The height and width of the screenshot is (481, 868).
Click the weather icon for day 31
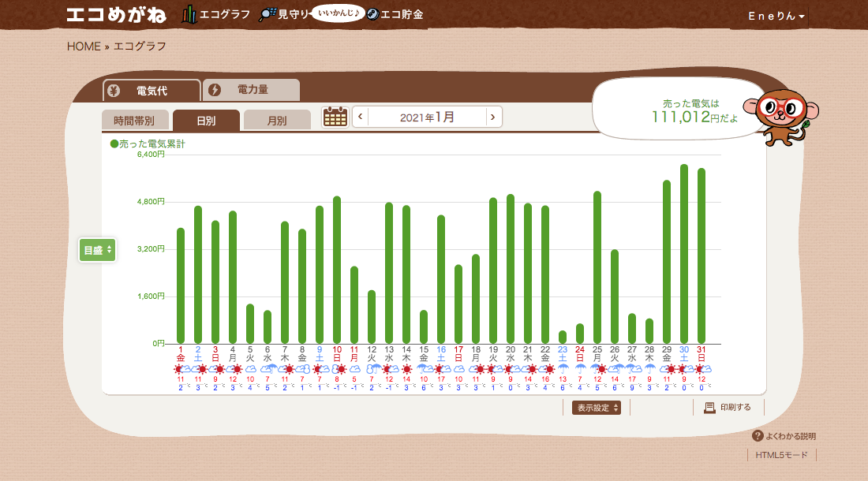[702, 369]
